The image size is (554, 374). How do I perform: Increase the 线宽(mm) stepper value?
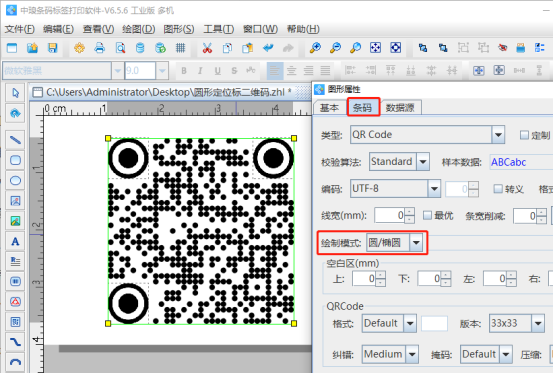click(409, 212)
